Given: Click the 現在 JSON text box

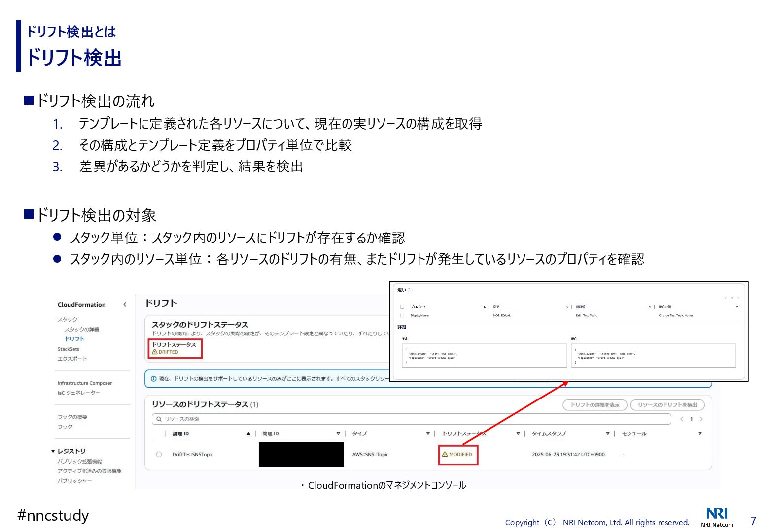Looking at the screenshot, I should point(653,356).
